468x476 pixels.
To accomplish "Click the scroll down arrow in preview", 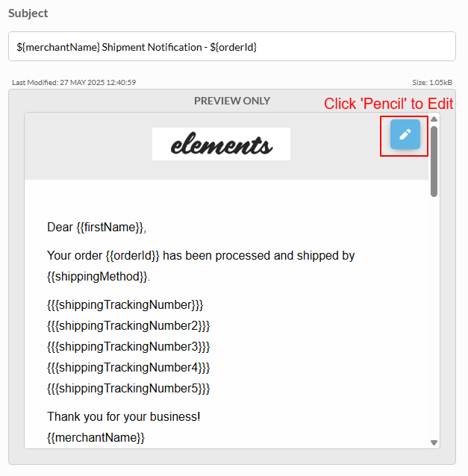I will point(434,442).
